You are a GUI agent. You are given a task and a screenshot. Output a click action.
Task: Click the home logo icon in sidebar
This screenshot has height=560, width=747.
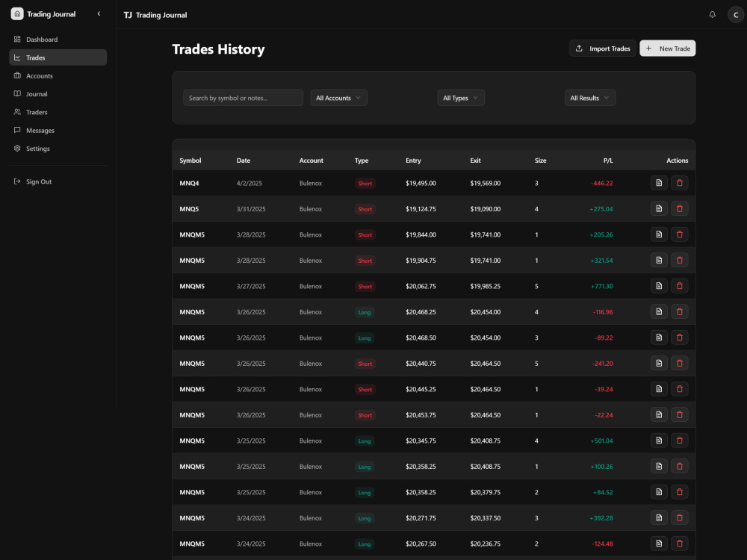[x=17, y=13]
